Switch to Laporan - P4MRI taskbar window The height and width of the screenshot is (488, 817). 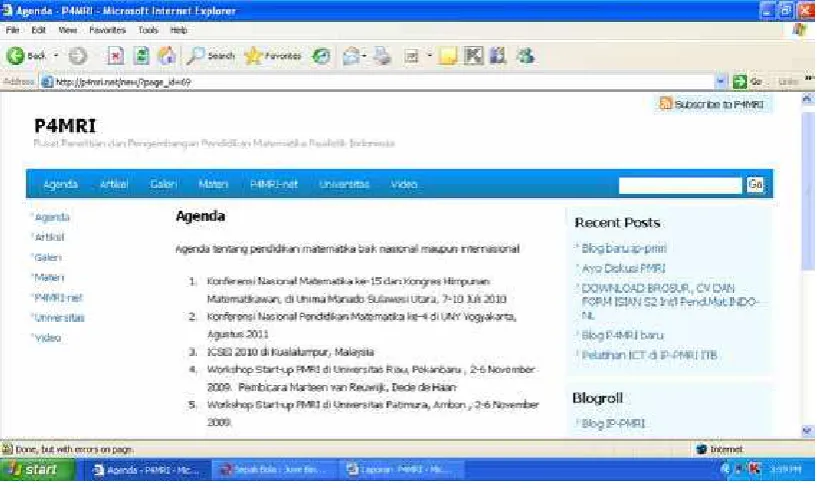[403, 470]
